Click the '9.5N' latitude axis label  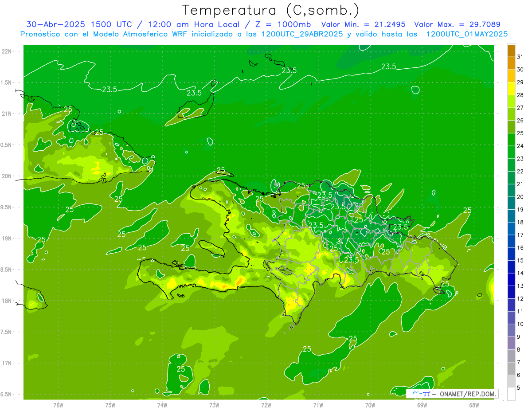point(7,207)
